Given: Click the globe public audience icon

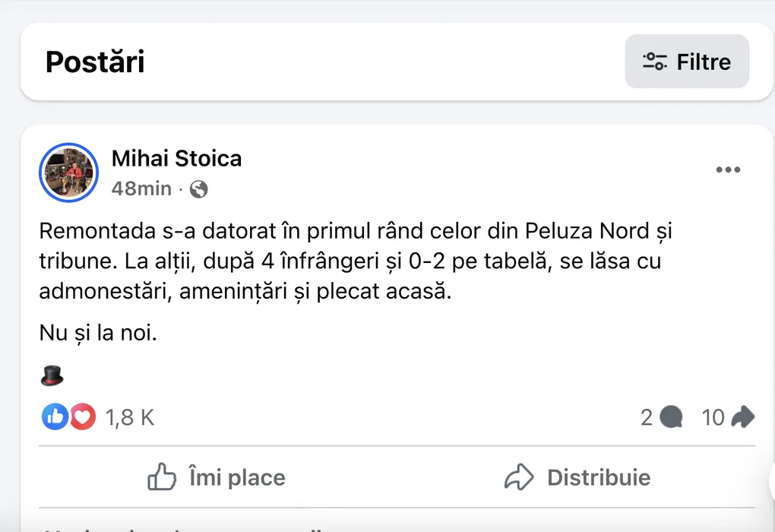Looking at the screenshot, I should coord(198,189).
